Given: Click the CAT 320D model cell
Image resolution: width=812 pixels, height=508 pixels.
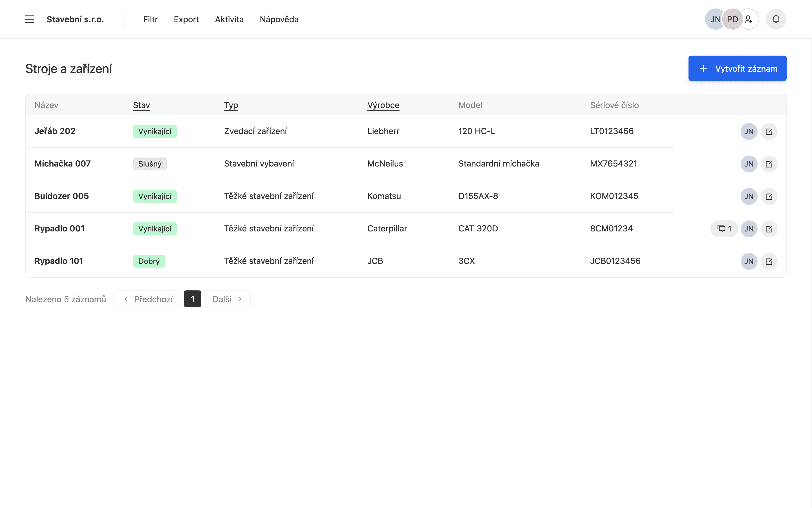Looking at the screenshot, I should 478,229.
